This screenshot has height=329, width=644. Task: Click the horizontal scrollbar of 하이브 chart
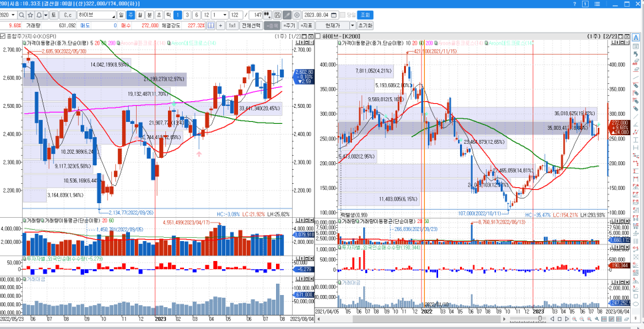427,319
